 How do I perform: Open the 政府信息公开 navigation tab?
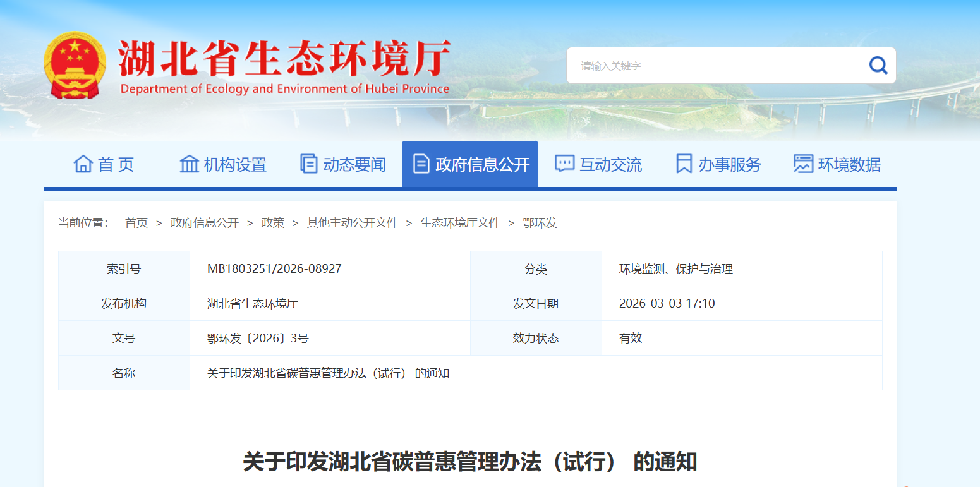tap(470, 165)
